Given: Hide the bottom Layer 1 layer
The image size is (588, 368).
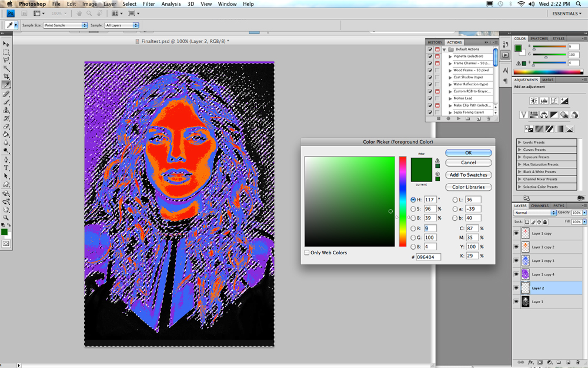Looking at the screenshot, I should (516, 301).
